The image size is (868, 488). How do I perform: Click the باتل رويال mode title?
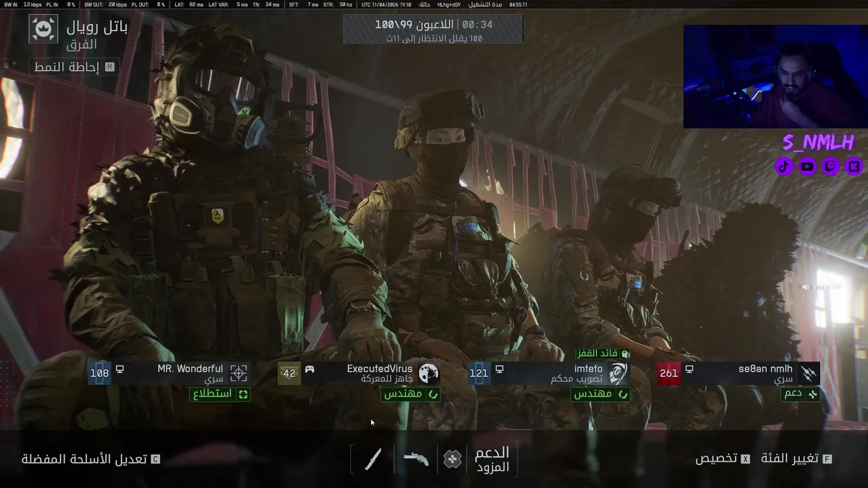97,27
